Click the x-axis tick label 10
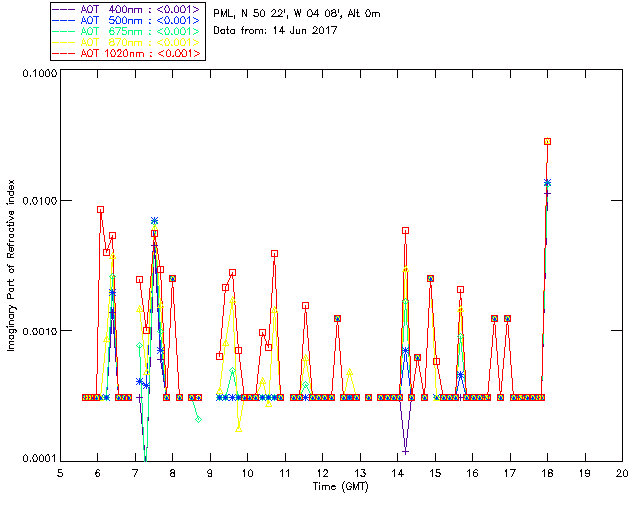The image size is (640, 512). tap(247, 473)
